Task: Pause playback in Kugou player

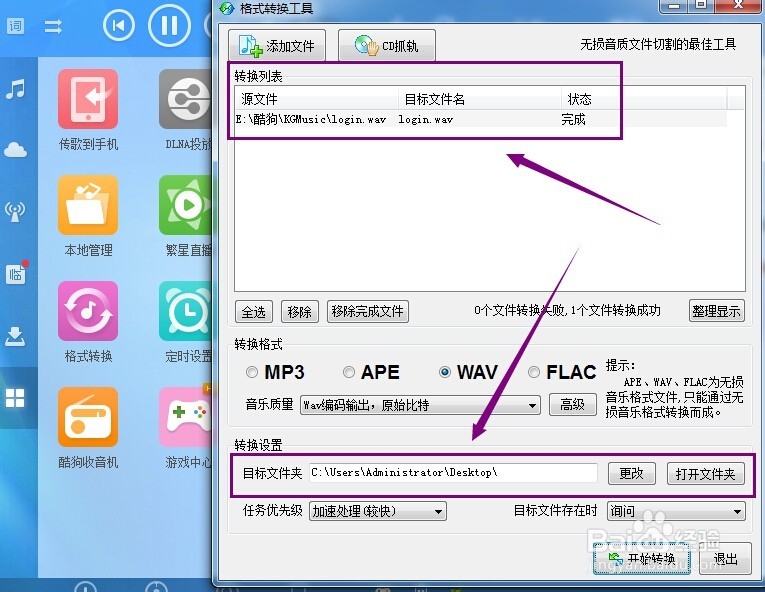Action: click(169, 25)
